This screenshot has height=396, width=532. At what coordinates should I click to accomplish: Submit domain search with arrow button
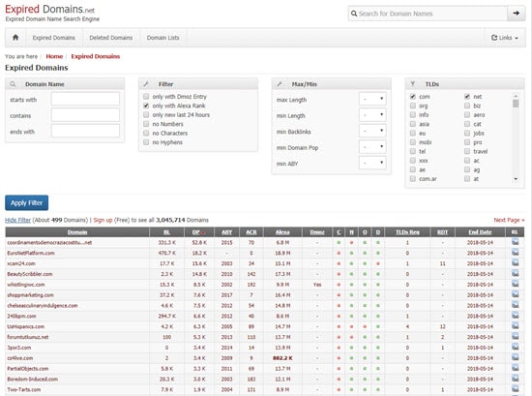[x=517, y=14]
